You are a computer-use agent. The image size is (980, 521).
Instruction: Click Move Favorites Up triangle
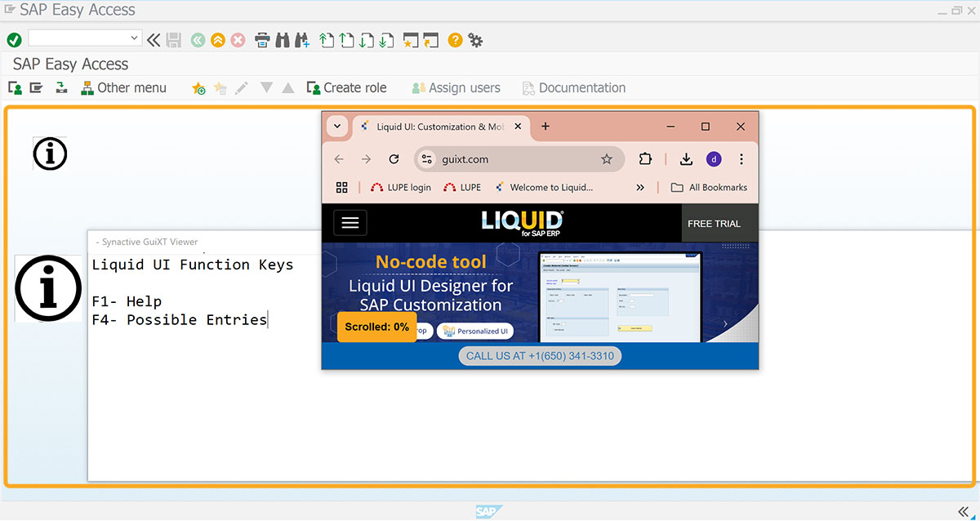[287, 87]
